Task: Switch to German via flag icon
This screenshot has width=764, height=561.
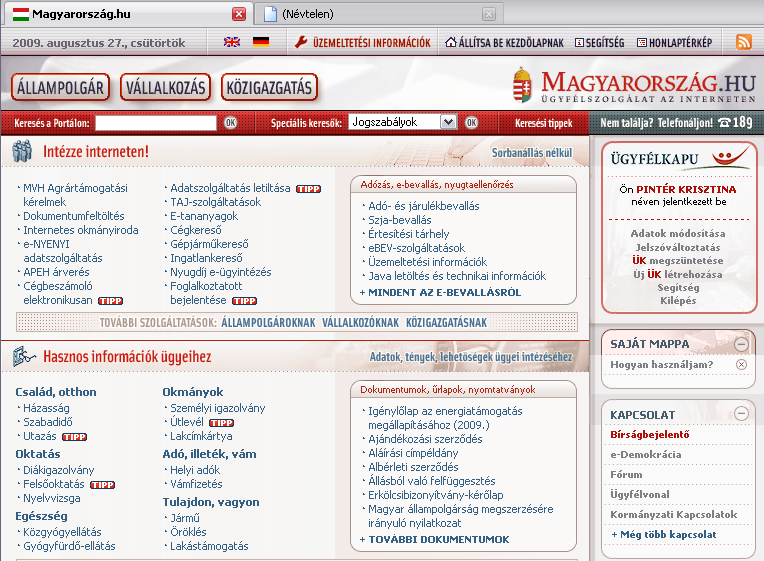Action: click(261, 42)
